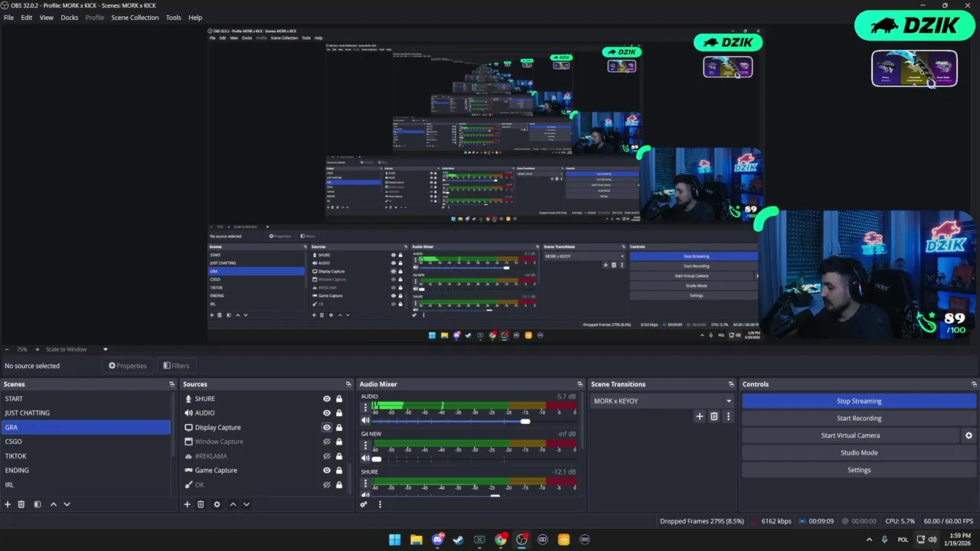Hide the Game Capture source

(327, 471)
